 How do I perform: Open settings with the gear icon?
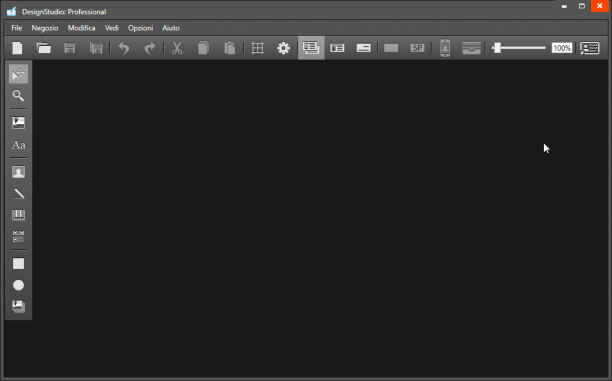(283, 48)
